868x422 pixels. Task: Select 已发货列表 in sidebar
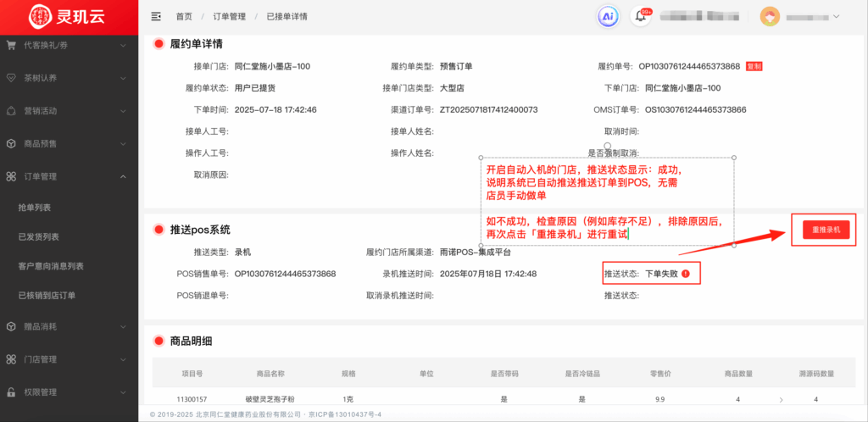point(38,237)
